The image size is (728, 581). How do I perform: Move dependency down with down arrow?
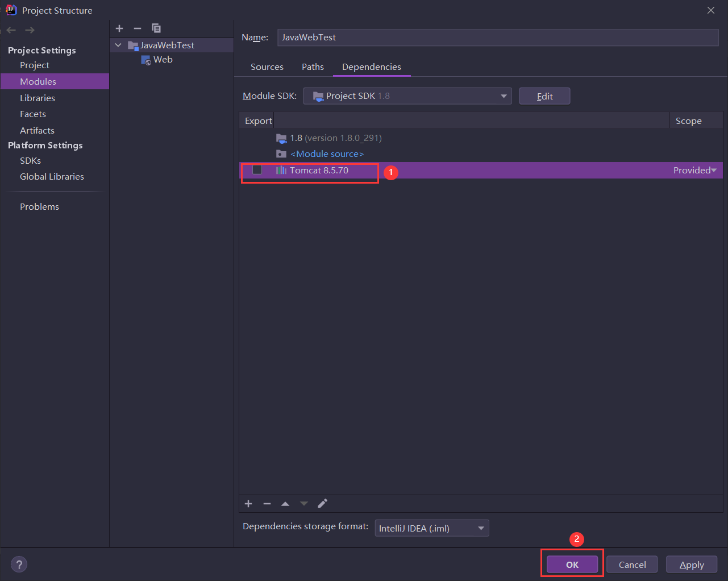pyautogui.click(x=304, y=504)
